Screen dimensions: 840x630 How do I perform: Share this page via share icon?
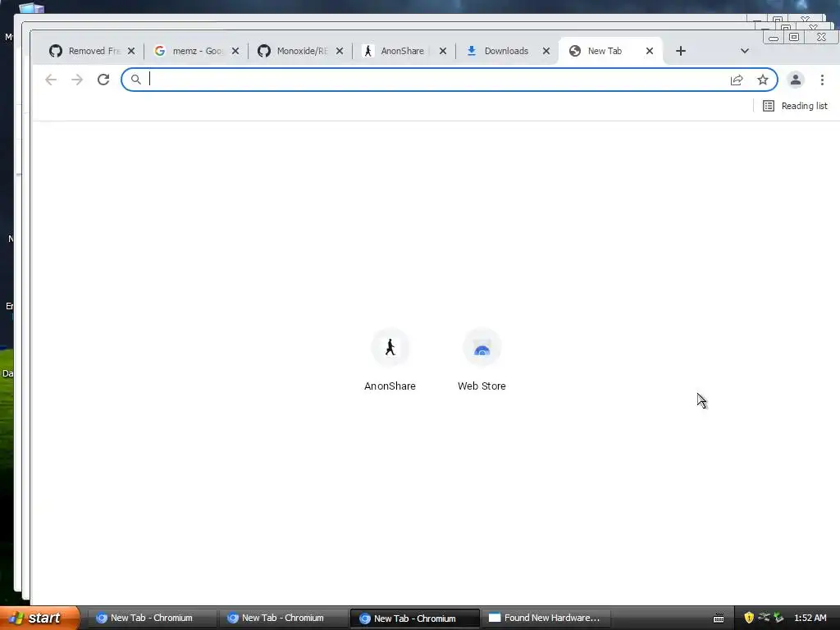[x=737, y=80]
